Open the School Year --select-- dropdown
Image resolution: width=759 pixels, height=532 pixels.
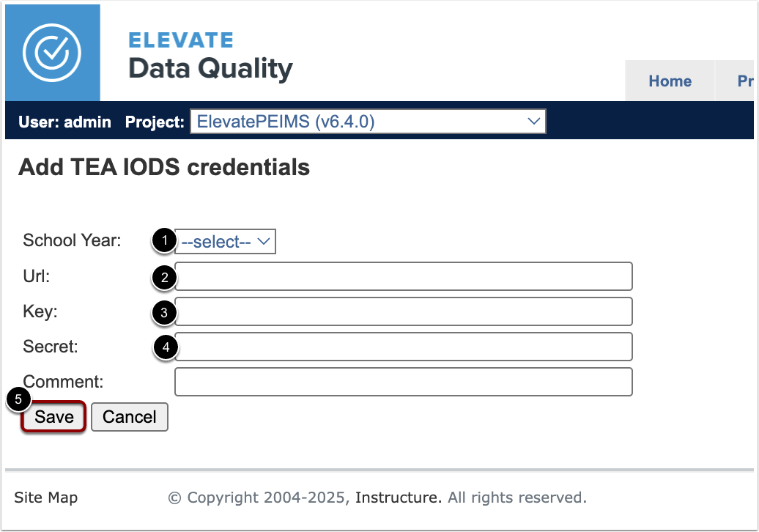click(x=223, y=241)
